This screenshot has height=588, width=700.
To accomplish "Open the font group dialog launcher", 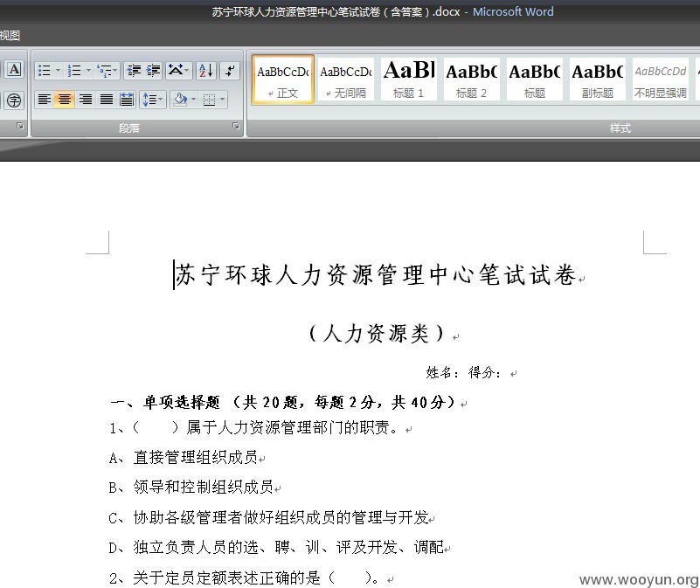I will click(x=19, y=127).
